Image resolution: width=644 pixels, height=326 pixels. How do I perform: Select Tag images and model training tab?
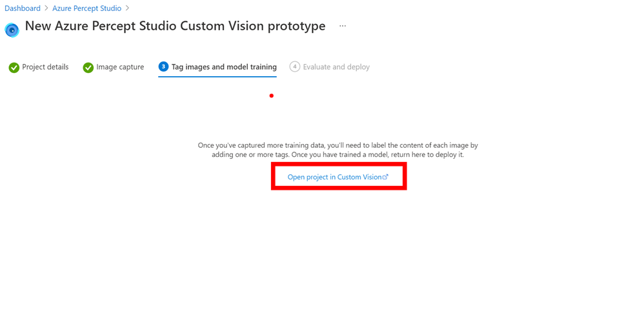pos(224,67)
